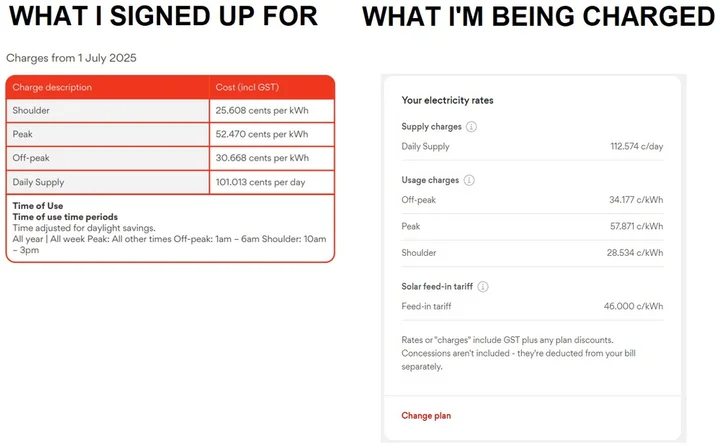Click the bold Time of Use heading
Image resolution: width=720 pixels, height=446 pixels.
pyautogui.click(x=38, y=206)
